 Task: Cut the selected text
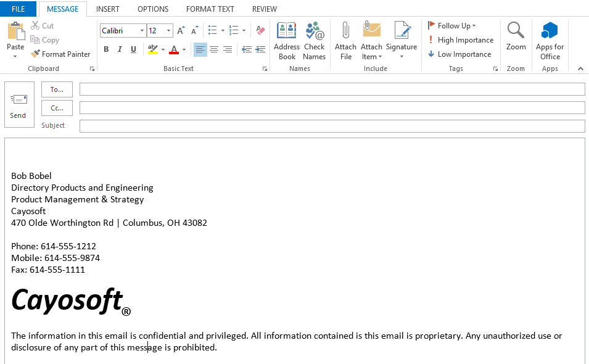(x=42, y=25)
